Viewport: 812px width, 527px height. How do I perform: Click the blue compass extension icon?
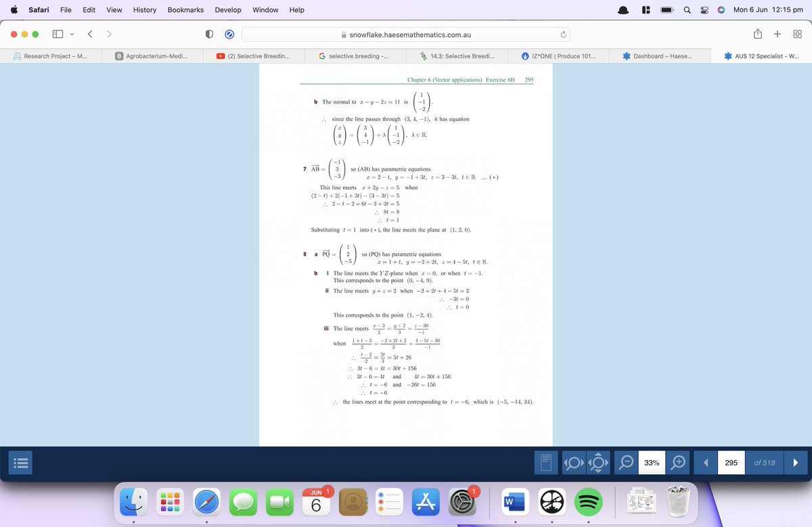click(229, 35)
